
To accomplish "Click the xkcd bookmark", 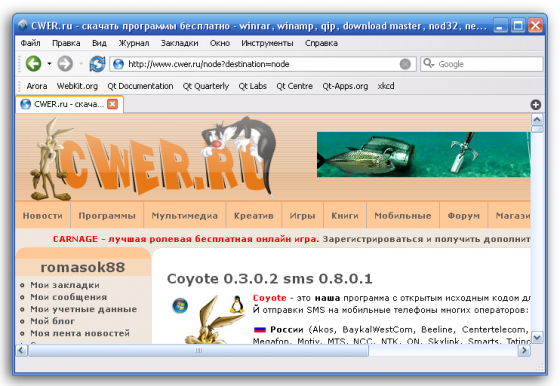I will point(386,86).
